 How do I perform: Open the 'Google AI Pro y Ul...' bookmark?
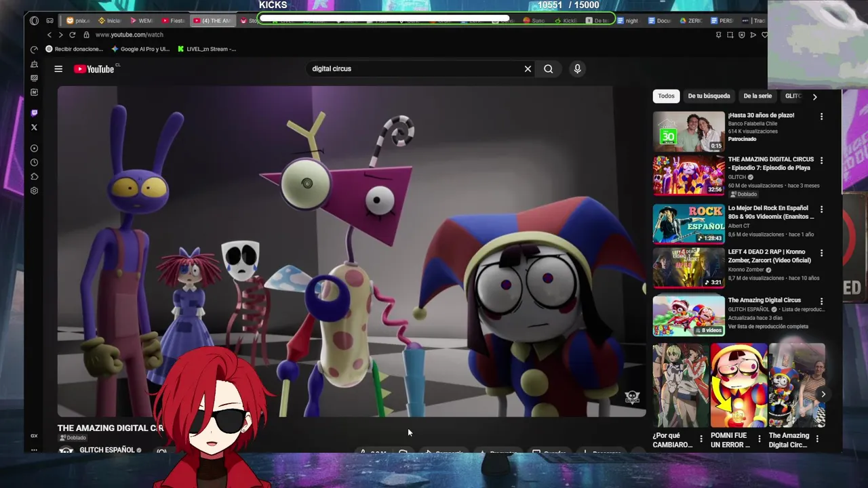tap(140, 49)
